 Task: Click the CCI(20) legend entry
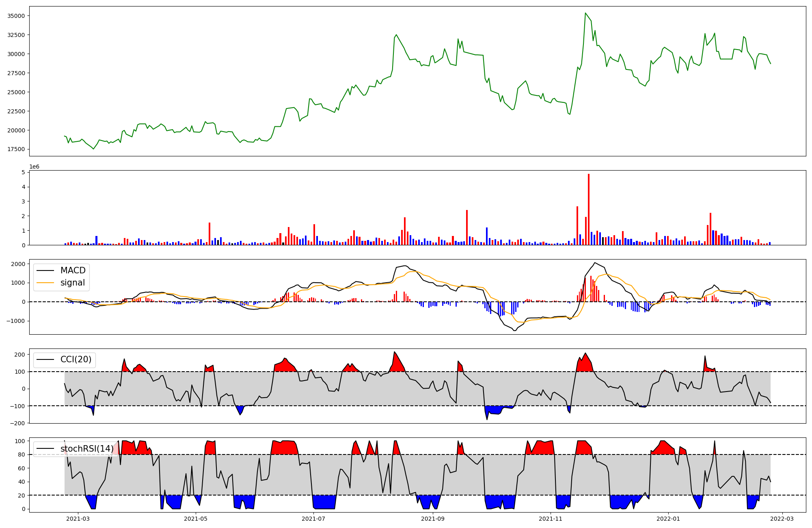(76, 359)
